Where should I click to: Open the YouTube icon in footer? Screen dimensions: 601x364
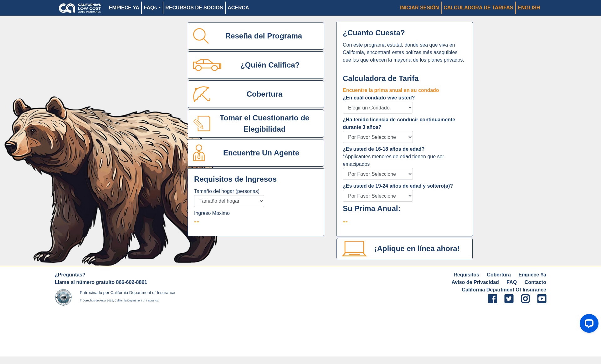click(542, 299)
